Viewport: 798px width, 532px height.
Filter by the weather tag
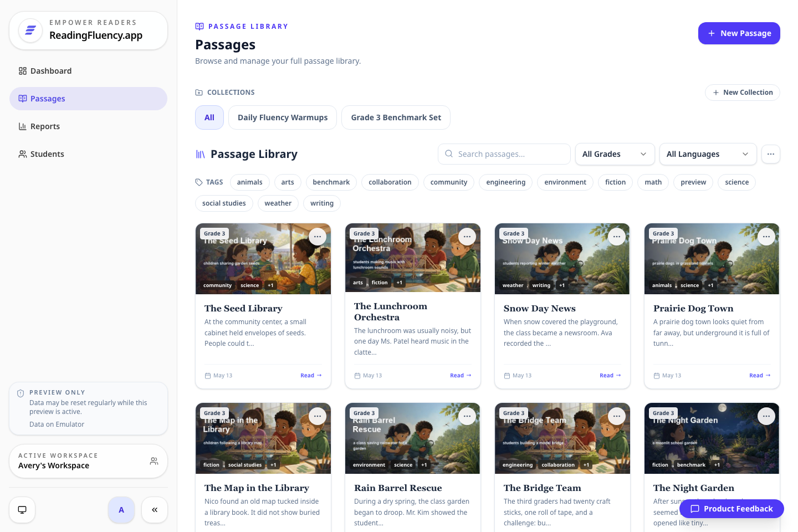pyautogui.click(x=278, y=203)
